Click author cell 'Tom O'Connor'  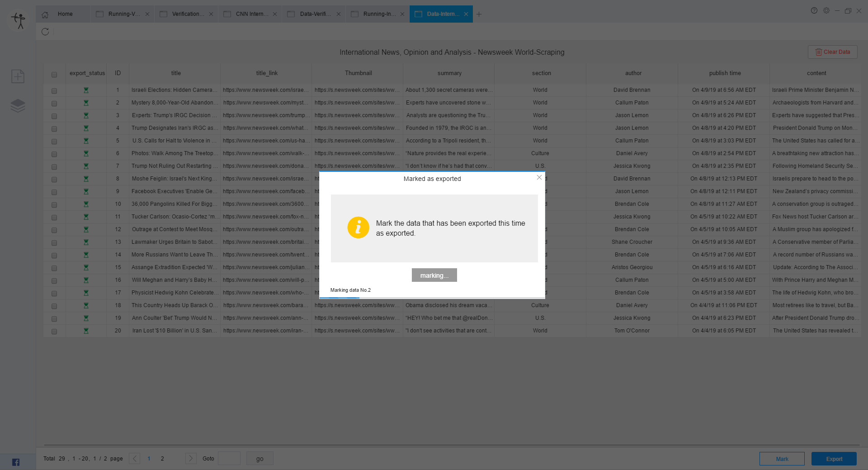point(632,331)
